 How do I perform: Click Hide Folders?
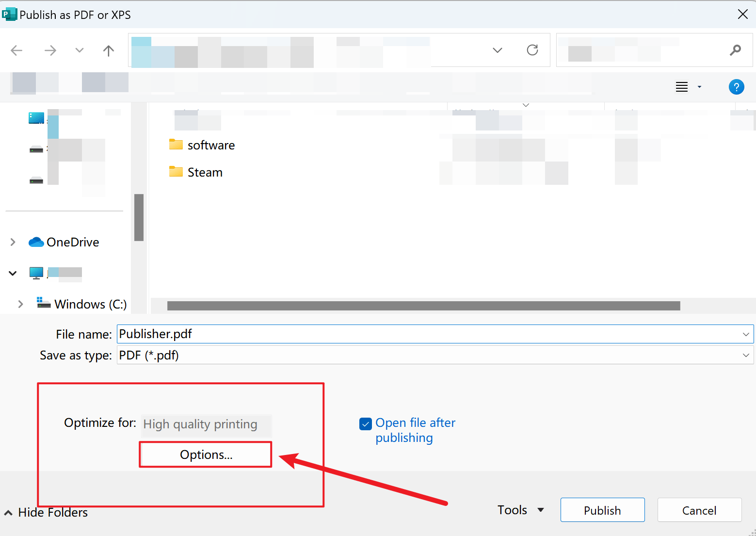coord(47,512)
